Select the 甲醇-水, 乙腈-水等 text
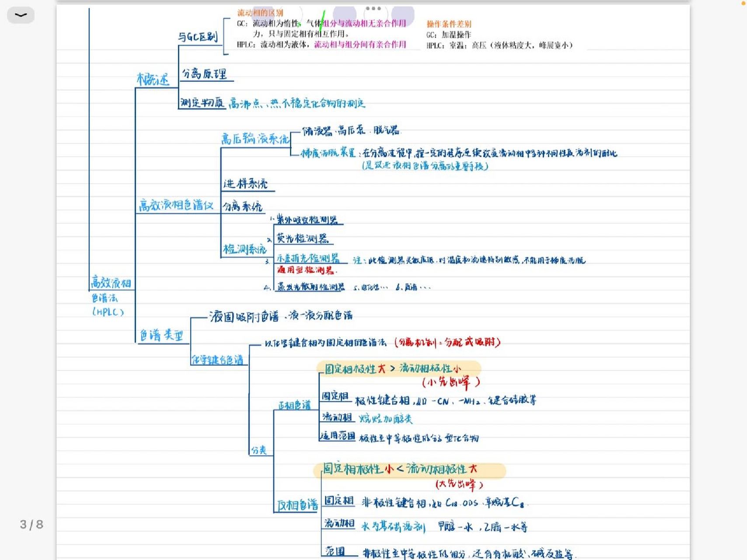 (482, 527)
